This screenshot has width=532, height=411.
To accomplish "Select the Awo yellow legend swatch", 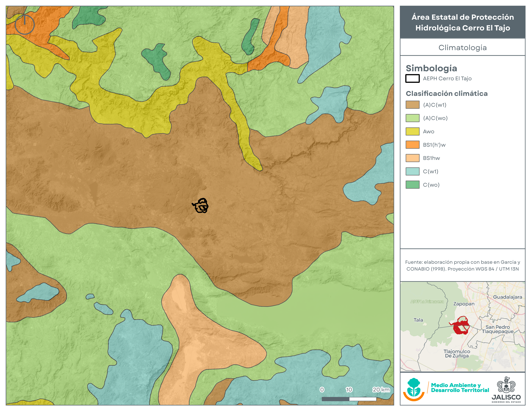I will pos(412,132).
